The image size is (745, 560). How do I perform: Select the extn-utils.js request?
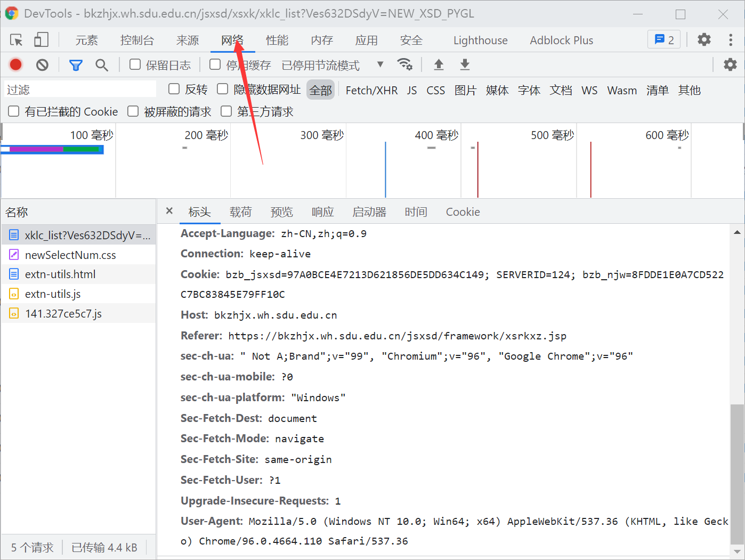53,294
